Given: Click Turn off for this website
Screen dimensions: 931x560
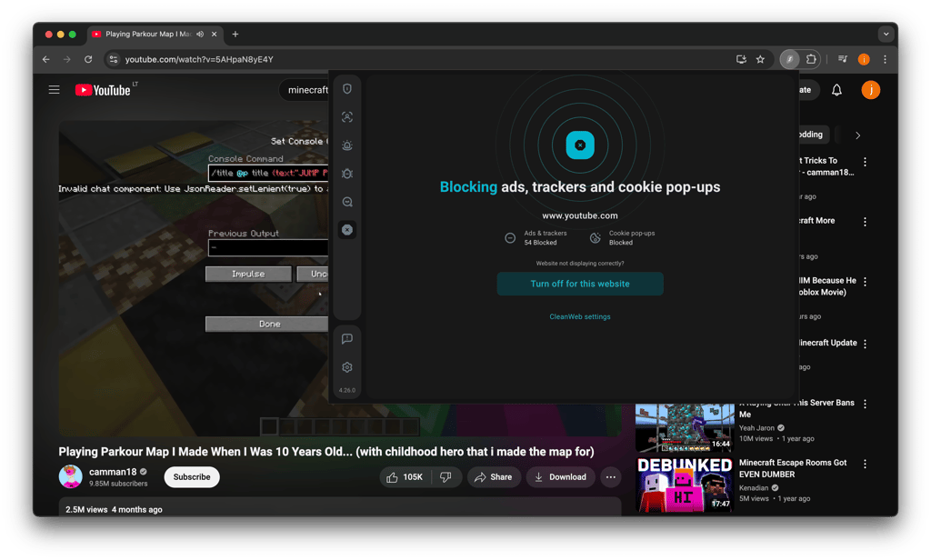Looking at the screenshot, I should [x=580, y=284].
